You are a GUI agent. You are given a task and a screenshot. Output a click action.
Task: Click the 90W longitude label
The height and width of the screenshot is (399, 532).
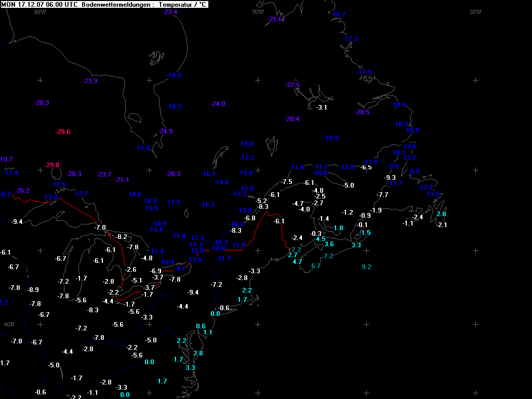click(40, 12)
